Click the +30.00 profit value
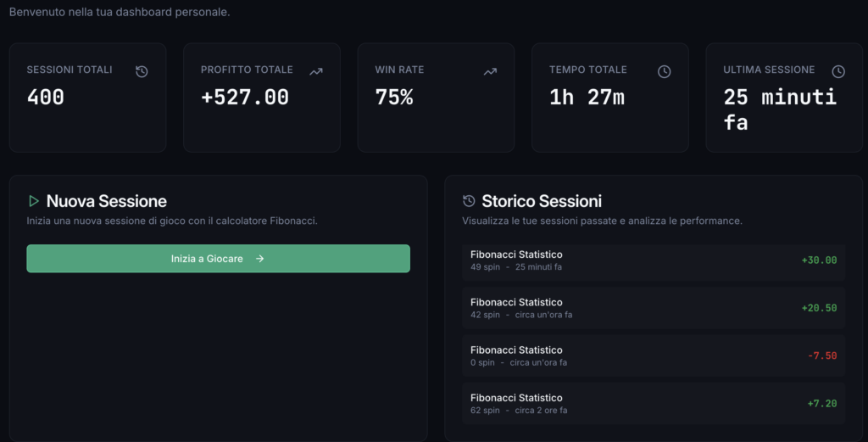 (819, 260)
